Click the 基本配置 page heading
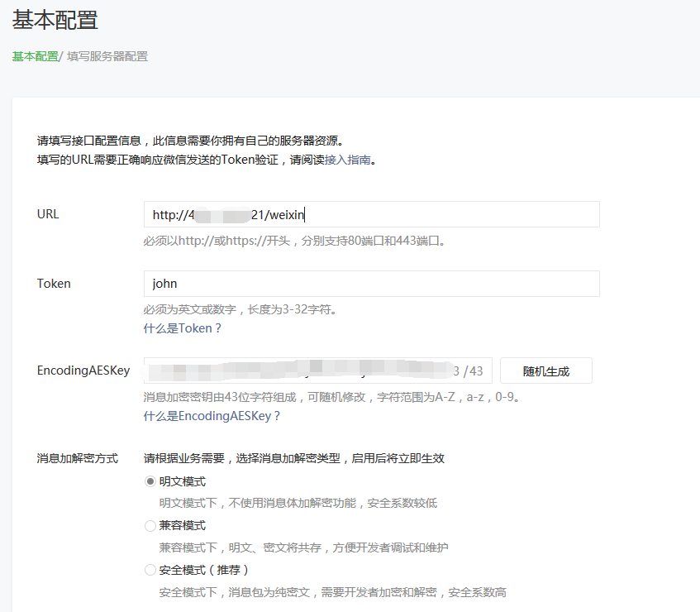700x612 pixels. coord(55,20)
